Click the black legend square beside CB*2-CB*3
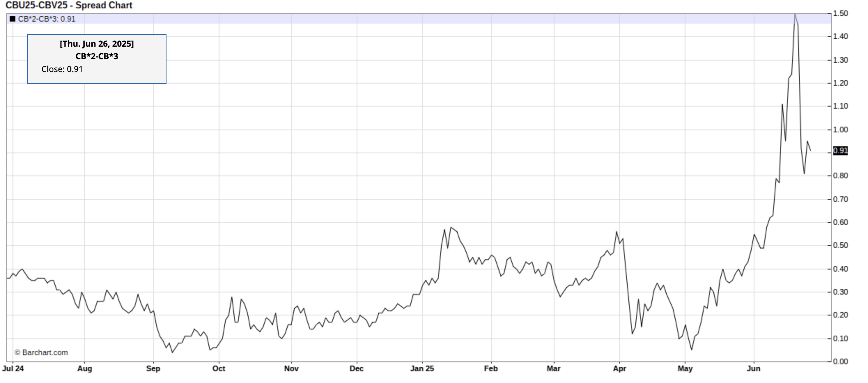This screenshot has width=868, height=383. 13,19
